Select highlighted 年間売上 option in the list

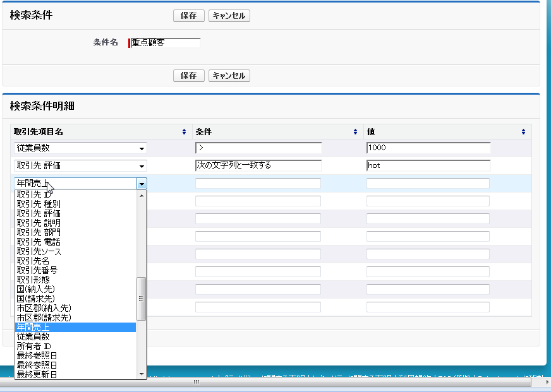tap(76, 327)
